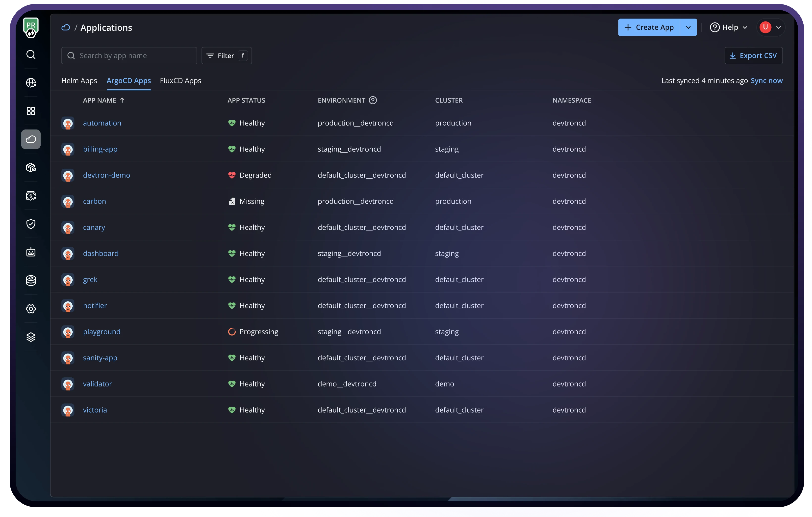The image size is (812, 517).
Task: Click the Export CSV button
Action: pos(753,56)
